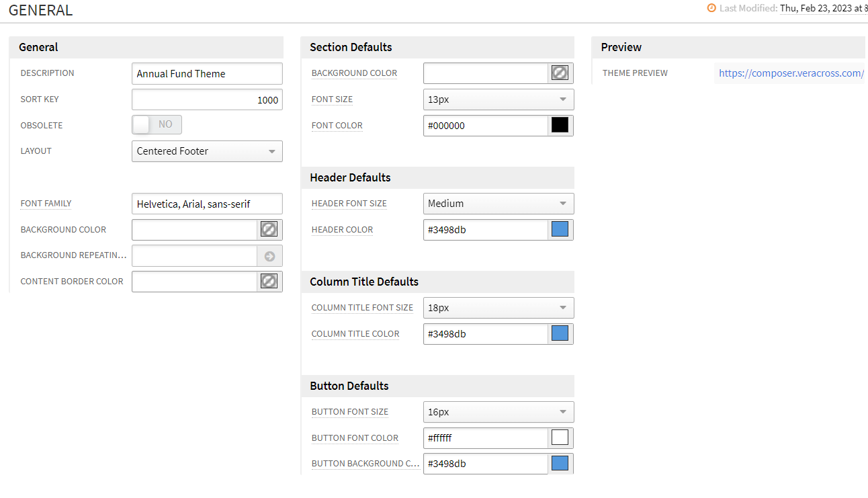868x498 pixels.
Task: Clear Content Border Color via strikethrough icon
Action: [269, 281]
